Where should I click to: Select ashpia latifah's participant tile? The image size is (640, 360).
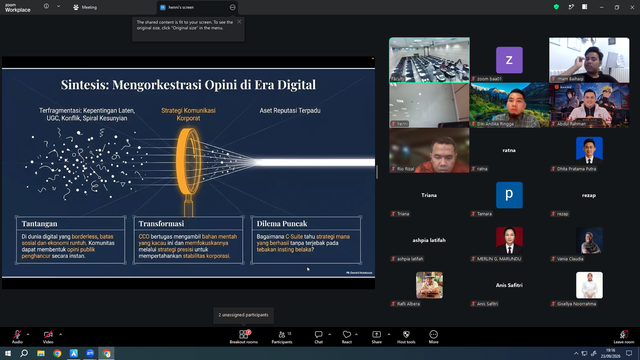click(x=429, y=240)
